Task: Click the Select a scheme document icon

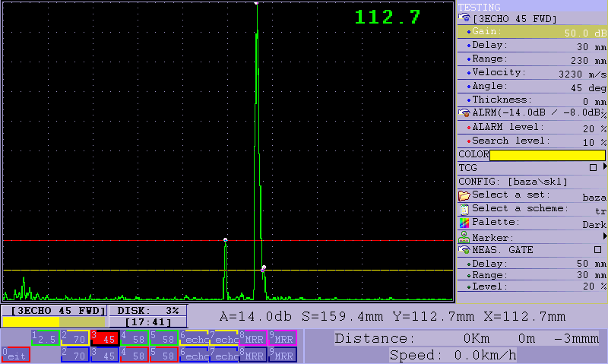Action: pos(464,209)
